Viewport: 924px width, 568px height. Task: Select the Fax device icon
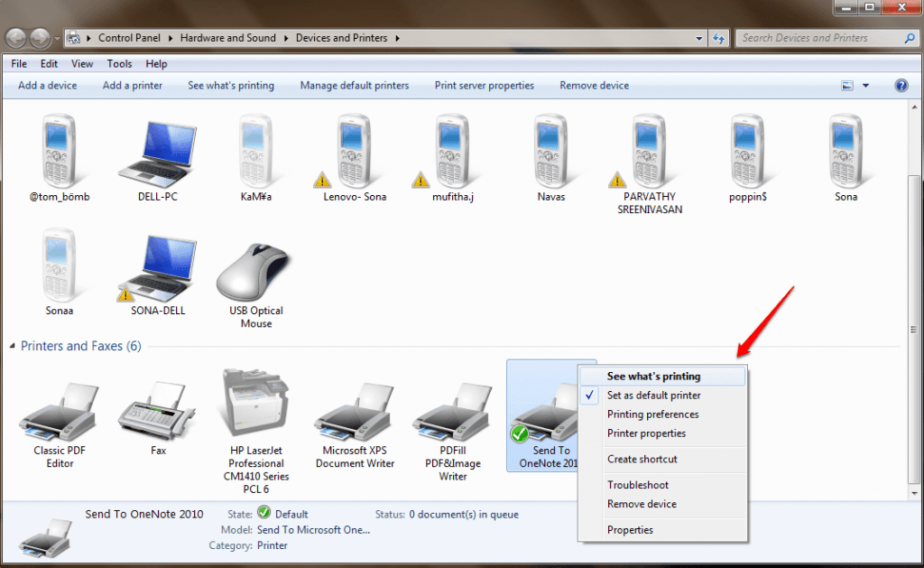click(158, 411)
